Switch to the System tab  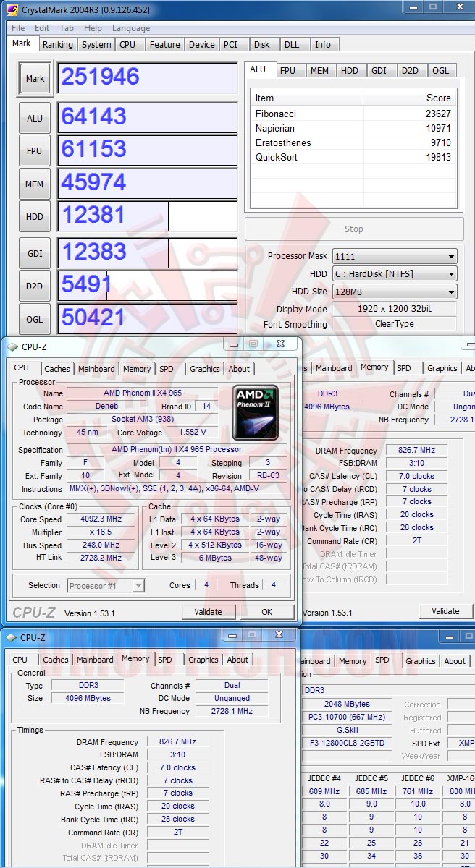pos(96,44)
